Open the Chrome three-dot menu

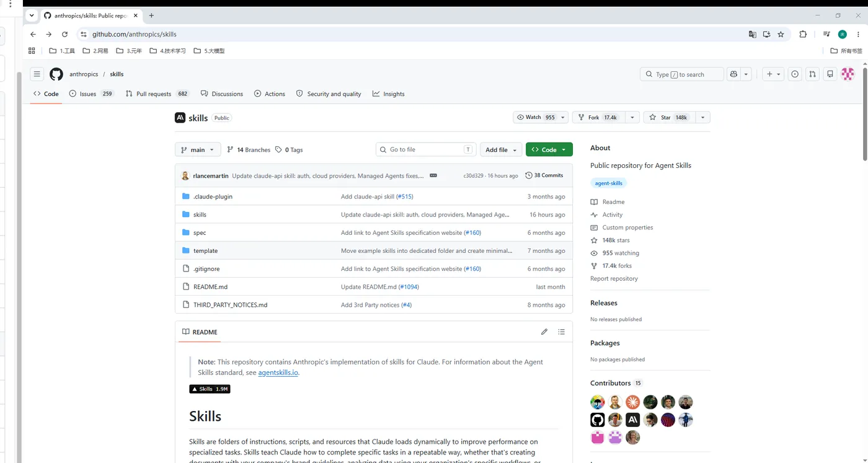click(x=858, y=34)
